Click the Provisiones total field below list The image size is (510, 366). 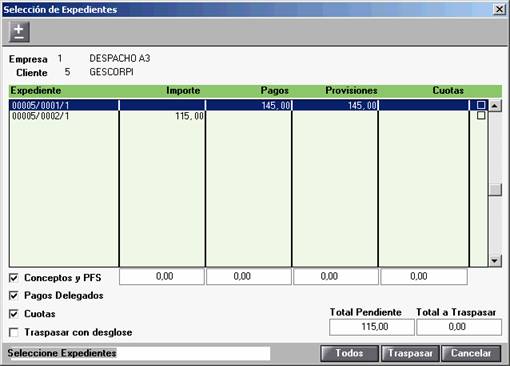[x=336, y=277]
